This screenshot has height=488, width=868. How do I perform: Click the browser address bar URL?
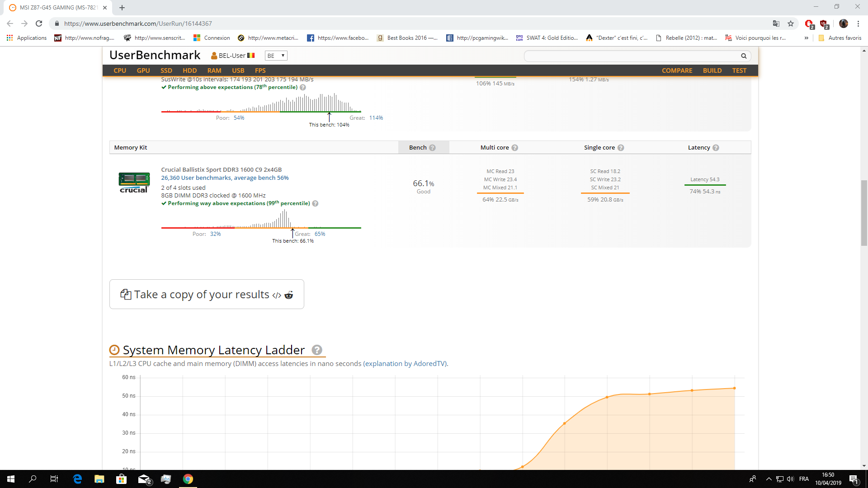coord(138,23)
